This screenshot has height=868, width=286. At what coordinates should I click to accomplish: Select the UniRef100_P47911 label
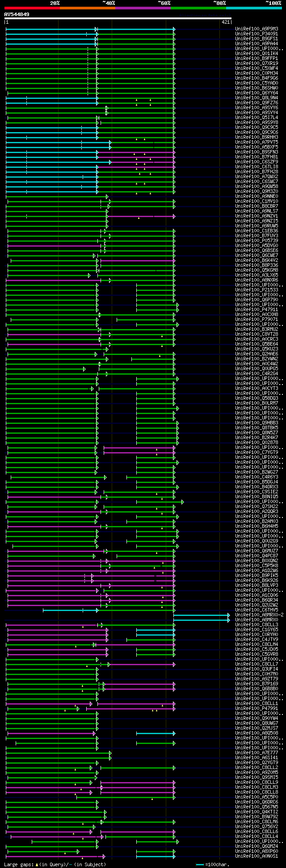[257, 310]
